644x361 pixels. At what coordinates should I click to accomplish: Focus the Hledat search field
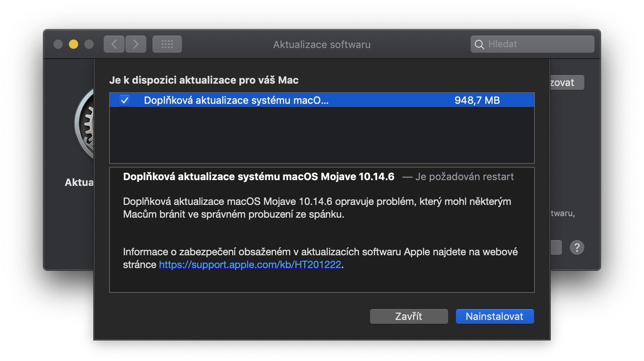(538, 44)
